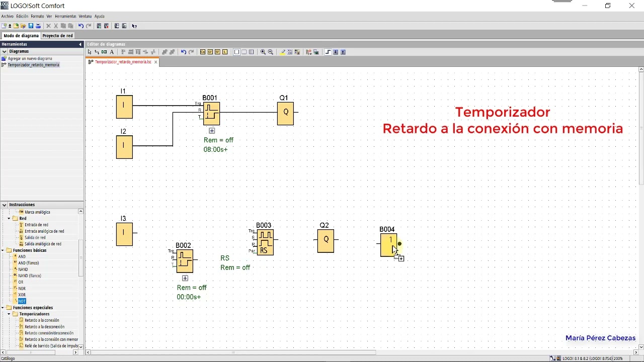644x362 pixels.
Task: Split view into three windows
Action: click(x=251, y=52)
